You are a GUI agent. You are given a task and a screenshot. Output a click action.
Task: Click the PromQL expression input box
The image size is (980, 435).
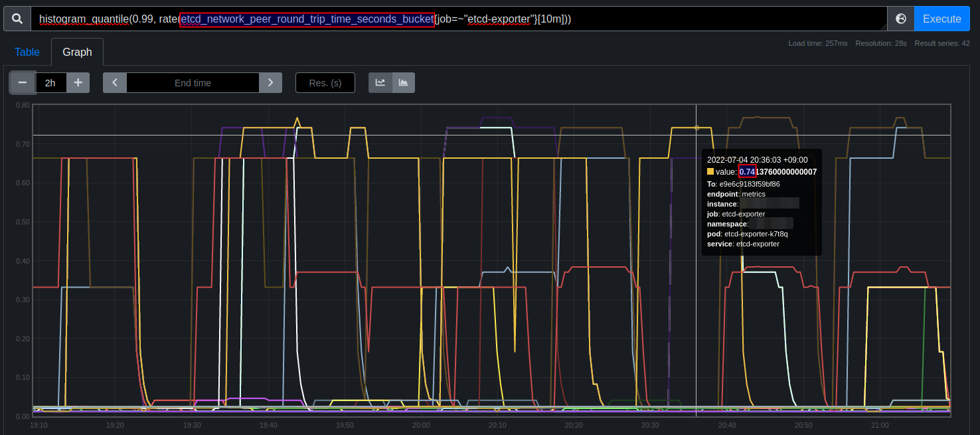[x=459, y=19]
